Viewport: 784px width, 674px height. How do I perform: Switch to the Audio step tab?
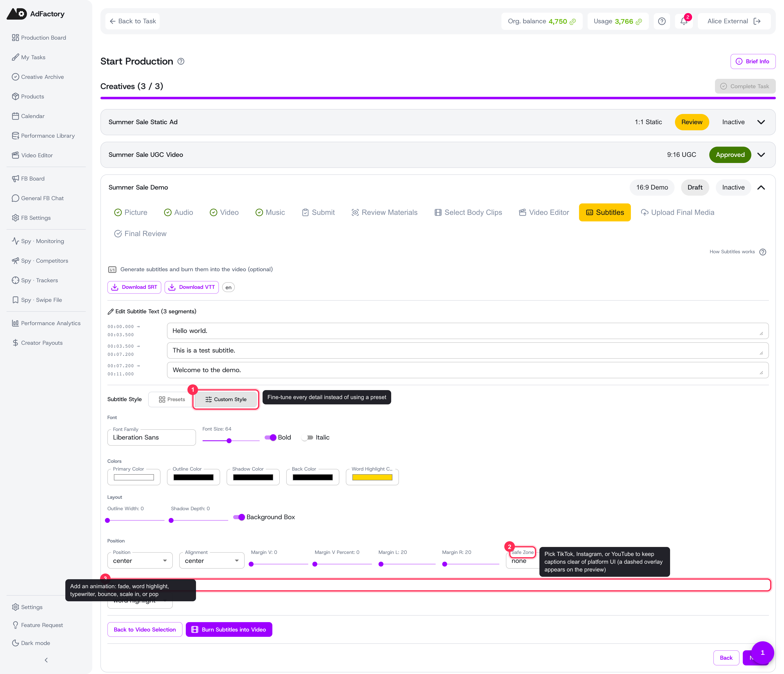point(179,213)
